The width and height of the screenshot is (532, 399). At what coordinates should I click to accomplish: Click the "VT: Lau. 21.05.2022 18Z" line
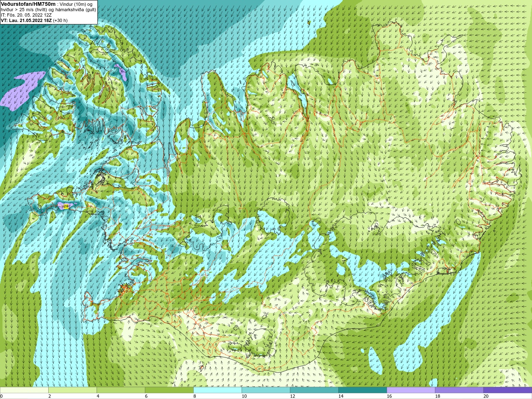click(26, 20)
